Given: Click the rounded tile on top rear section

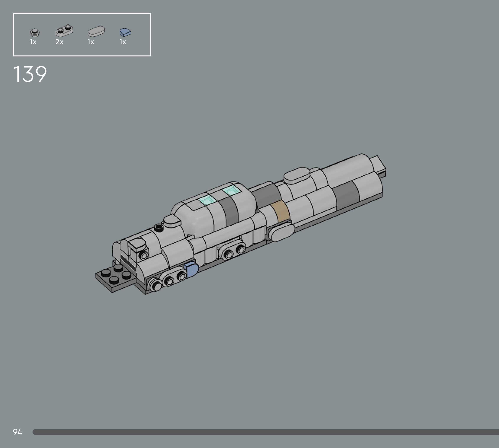Looking at the screenshot, I should click(296, 174).
